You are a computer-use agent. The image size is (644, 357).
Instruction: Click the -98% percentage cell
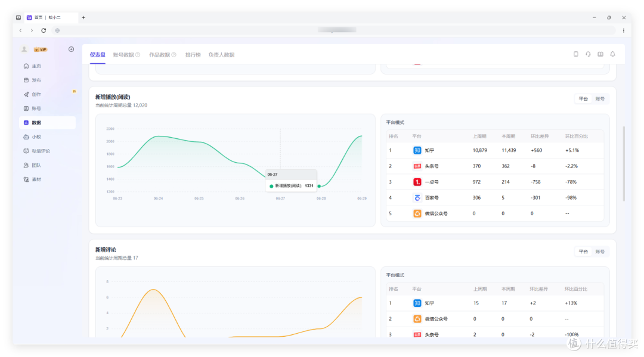point(571,198)
